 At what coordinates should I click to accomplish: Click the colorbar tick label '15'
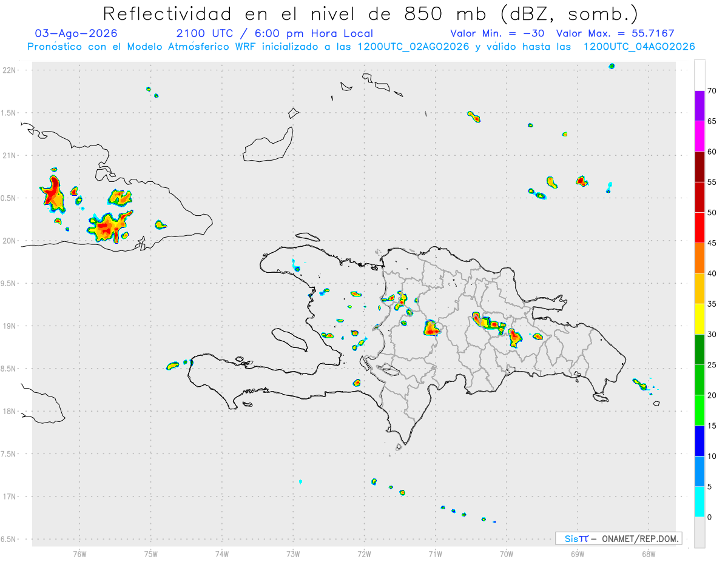coord(712,426)
